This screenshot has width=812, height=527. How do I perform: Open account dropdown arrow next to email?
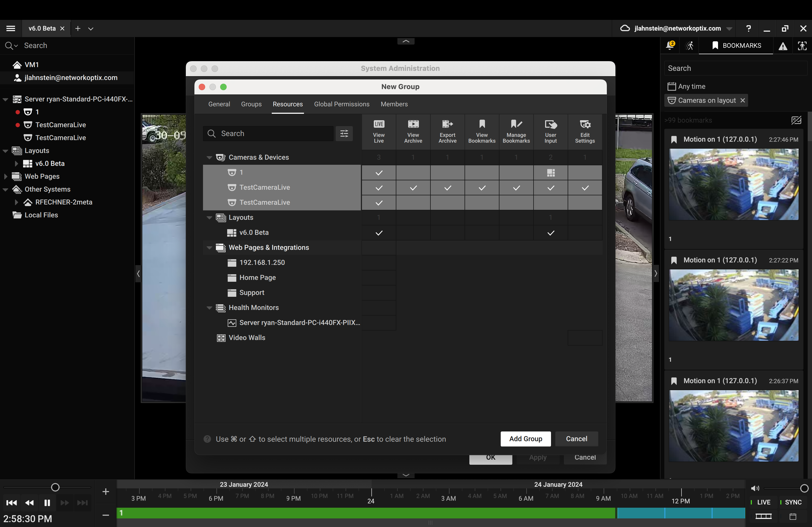(x=729, y=29)
